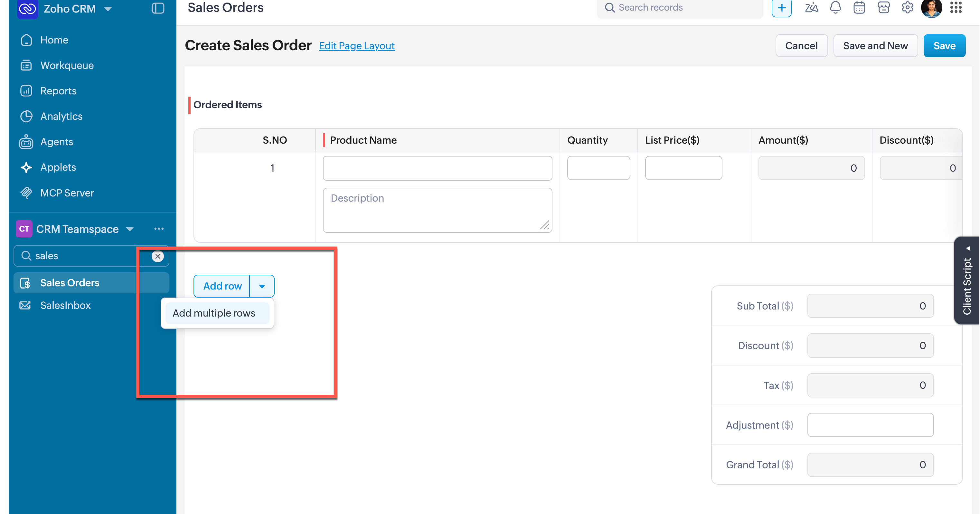Open the marketplace store icon
The image size is (980, 514).
pyautogui.click(x=883, y=8)
